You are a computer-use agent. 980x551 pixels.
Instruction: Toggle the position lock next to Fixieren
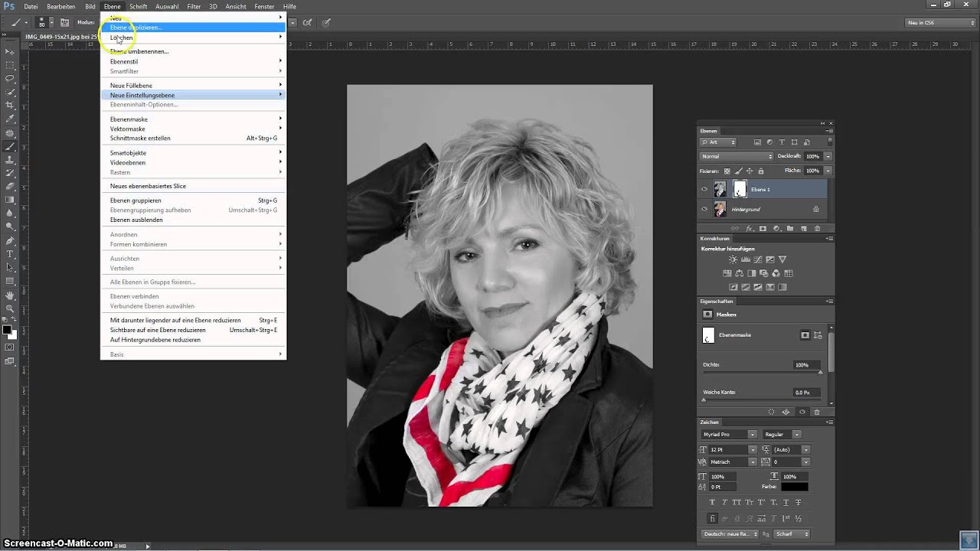click(749, 171)
